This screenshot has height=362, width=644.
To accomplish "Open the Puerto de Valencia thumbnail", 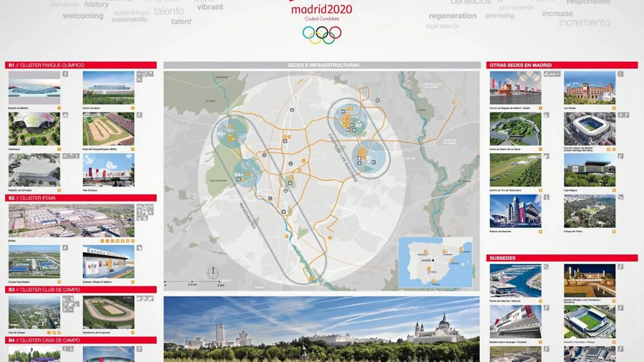I will pos(516,281).
